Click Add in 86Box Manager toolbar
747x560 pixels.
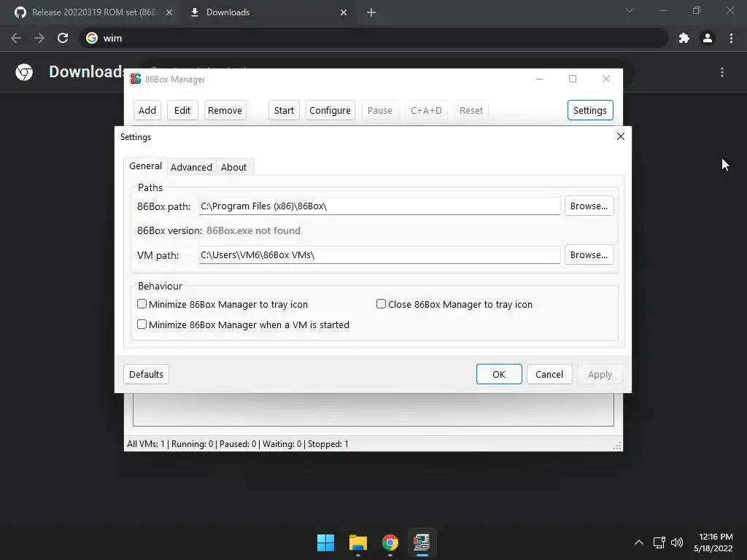(x=147, y=111)
